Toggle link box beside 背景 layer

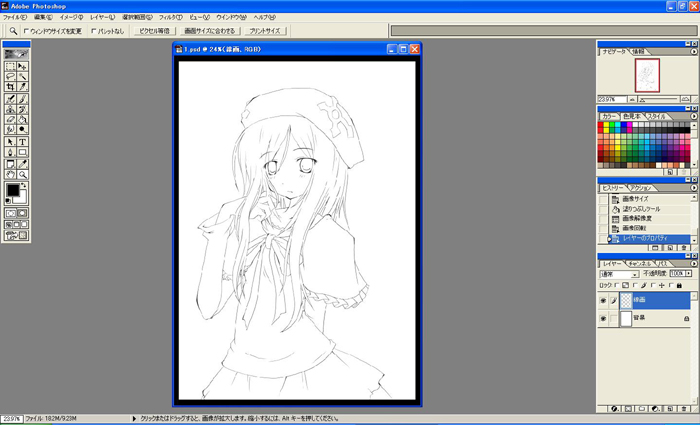(614, 318)
